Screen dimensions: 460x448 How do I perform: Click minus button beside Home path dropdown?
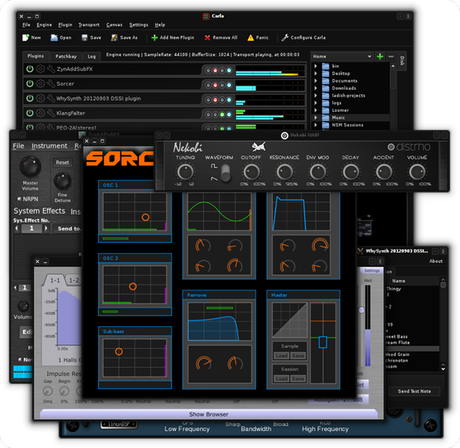(391, 56)
